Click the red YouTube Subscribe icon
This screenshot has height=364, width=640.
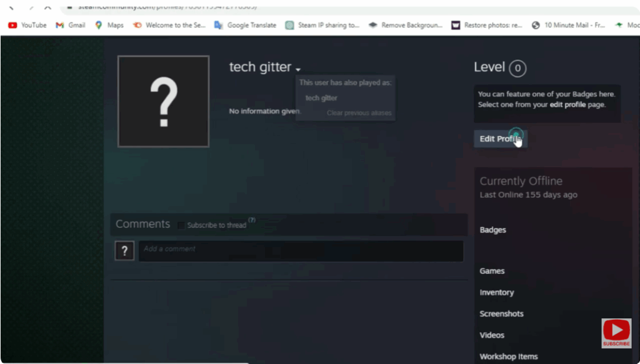[616, 333]
